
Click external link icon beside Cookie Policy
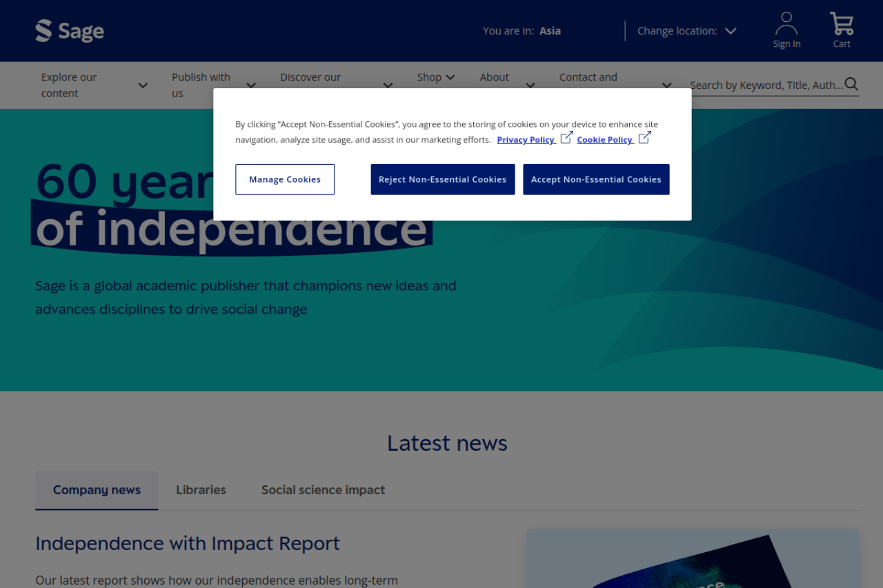click(x=644, y=138)
